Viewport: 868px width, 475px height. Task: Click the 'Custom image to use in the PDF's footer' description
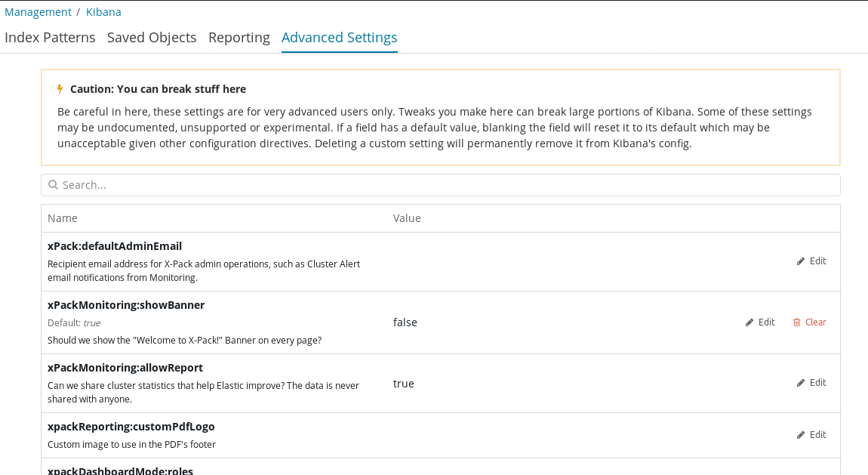(x=132, y=445)
